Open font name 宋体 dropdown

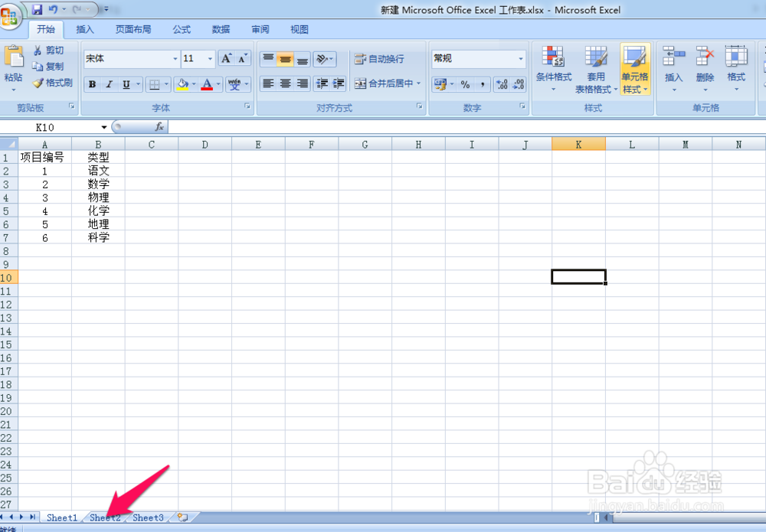point(175,59)
